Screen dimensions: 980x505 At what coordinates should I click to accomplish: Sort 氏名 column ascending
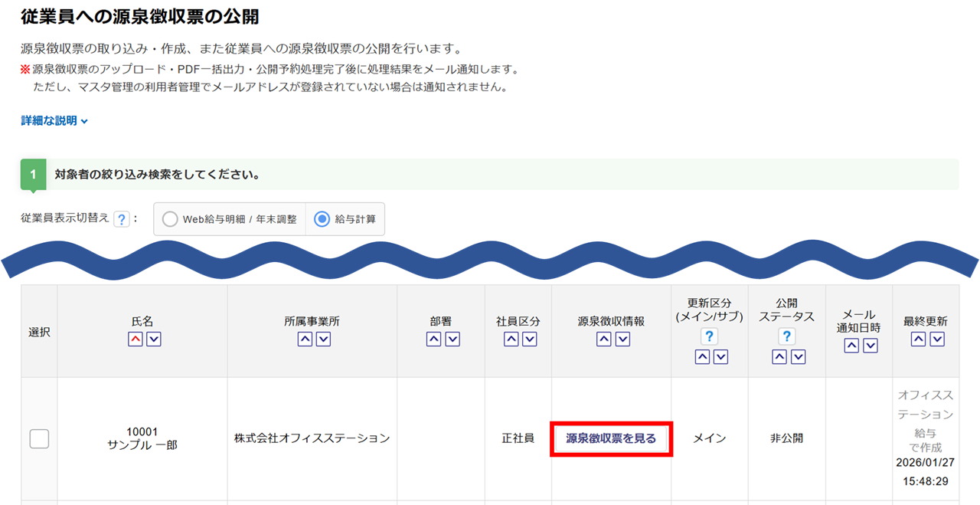point(136,339)
